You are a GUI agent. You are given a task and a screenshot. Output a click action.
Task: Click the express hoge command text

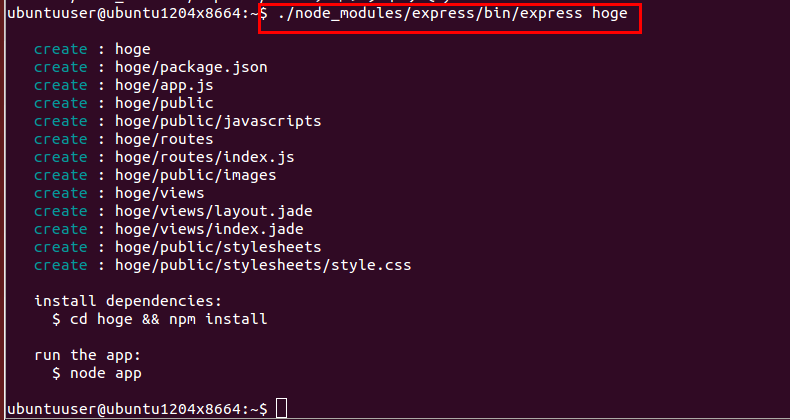(452, 14)
